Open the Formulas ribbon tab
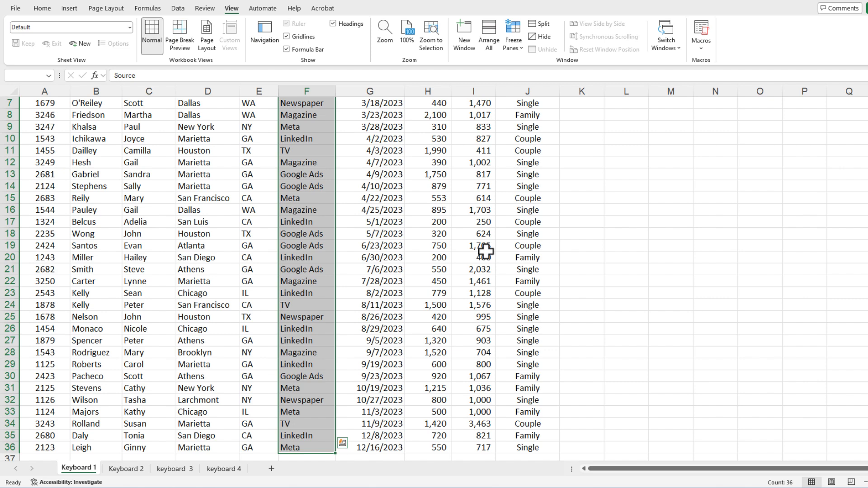The width and height of the screenshot is (868, 488). point(147,8)
